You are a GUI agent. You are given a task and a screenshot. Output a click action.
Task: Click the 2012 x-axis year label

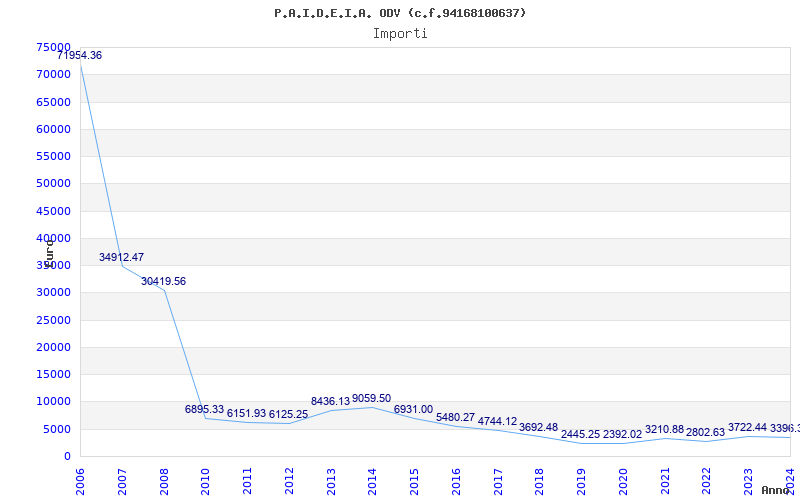click(289, 481)
